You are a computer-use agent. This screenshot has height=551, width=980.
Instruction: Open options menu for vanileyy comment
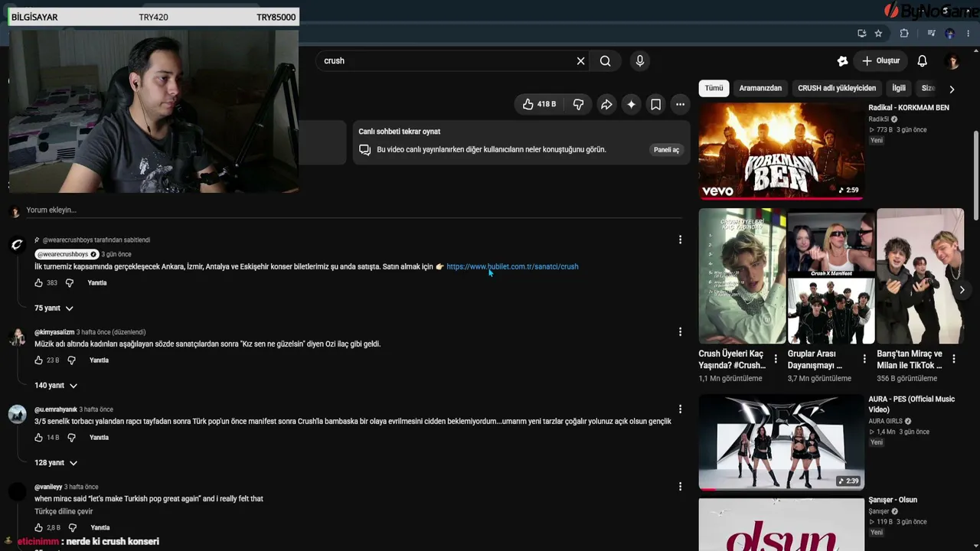680,487
